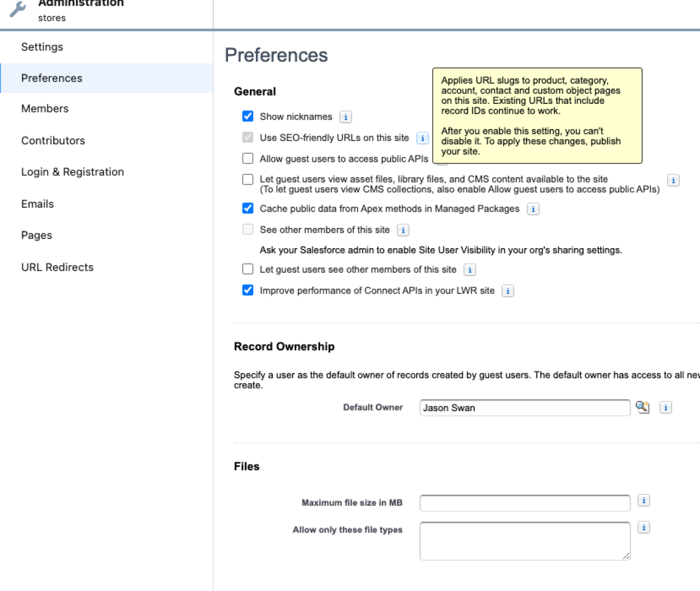Select Preferences in the sidebar
Screen dimensions: 700x591
107,78
